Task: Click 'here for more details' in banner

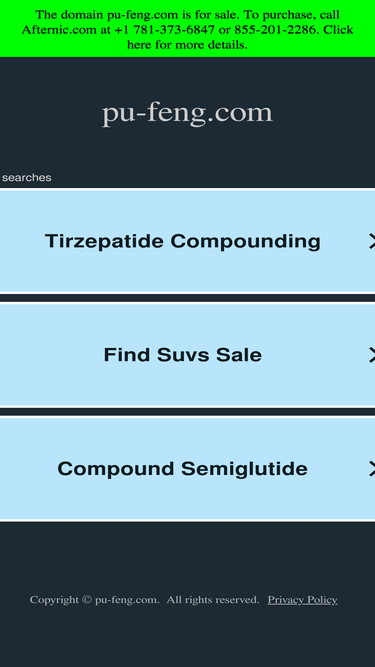Action: pos(187,44)
